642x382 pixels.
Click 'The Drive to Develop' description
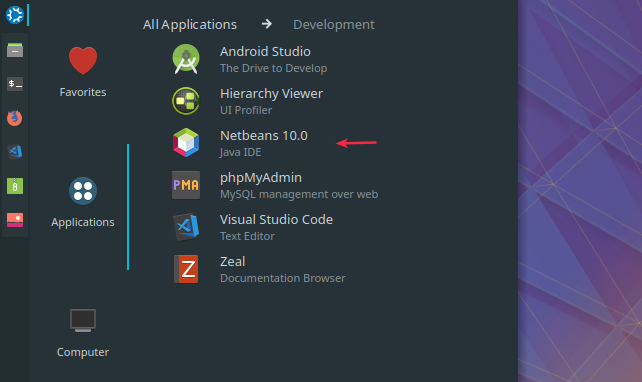[274, 68]
